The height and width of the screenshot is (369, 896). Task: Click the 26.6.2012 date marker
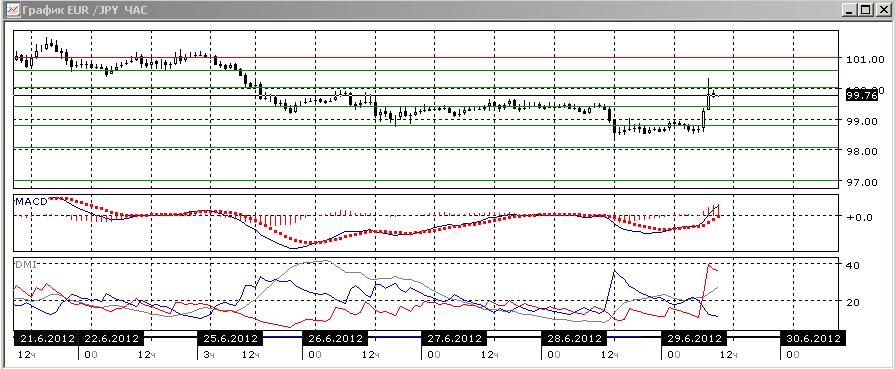point(335,338)
